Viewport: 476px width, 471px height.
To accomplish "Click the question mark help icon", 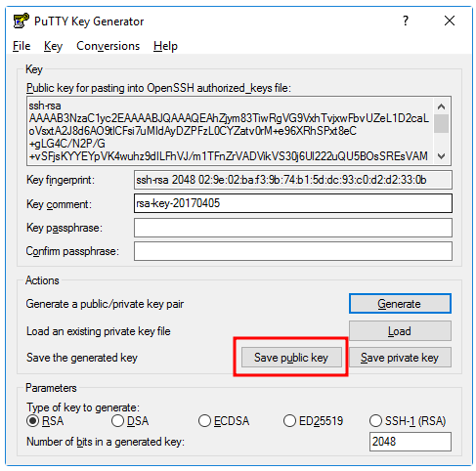I will (405, 21).
